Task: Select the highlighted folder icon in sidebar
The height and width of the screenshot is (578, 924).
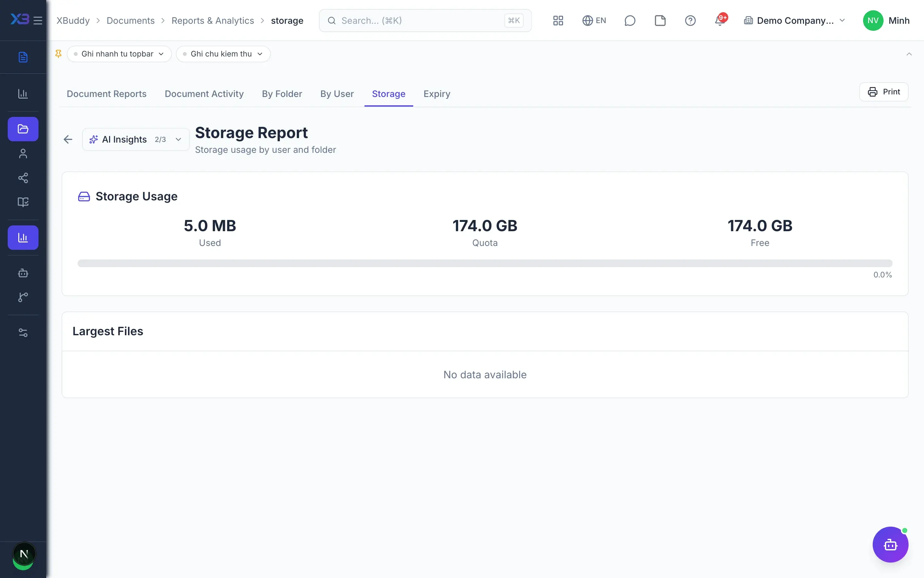Action: click(23, 129)
